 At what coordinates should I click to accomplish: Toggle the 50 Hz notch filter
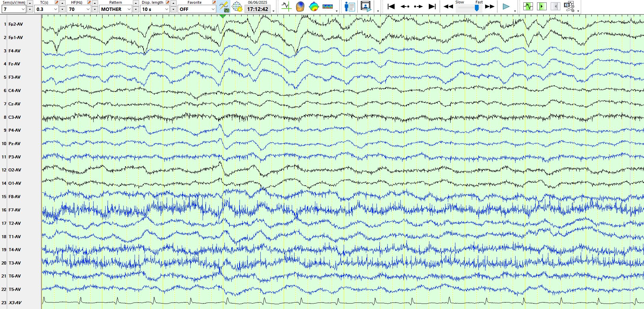pyautogui.click(x=224, y=7)
